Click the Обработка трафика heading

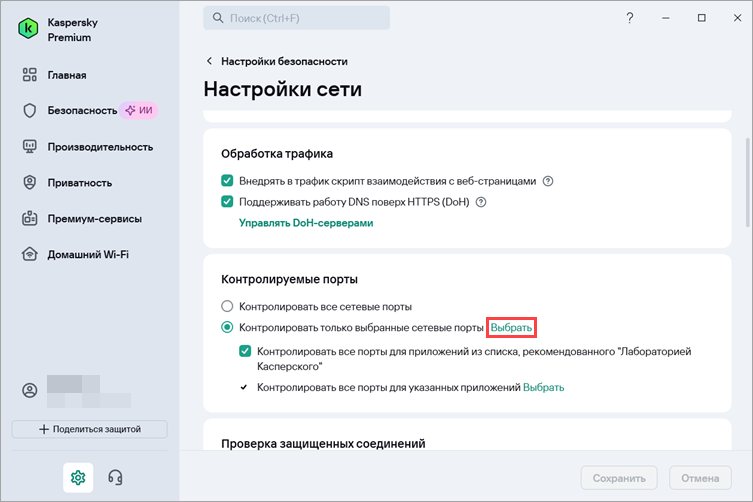(277, 154)
